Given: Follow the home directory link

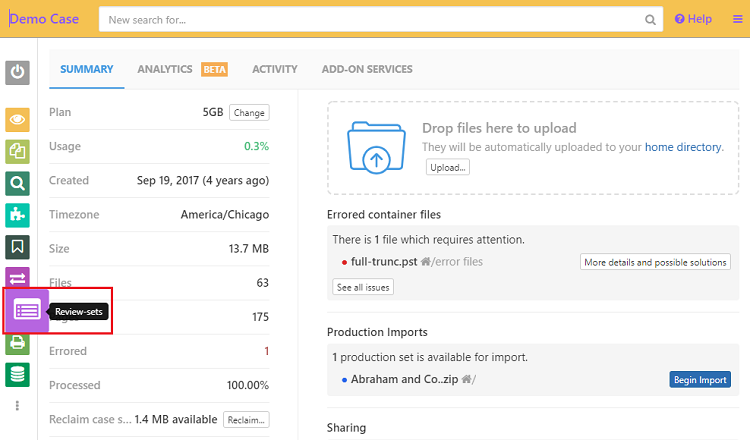Looking at the screenshot, I should click(x=682, y=147).
